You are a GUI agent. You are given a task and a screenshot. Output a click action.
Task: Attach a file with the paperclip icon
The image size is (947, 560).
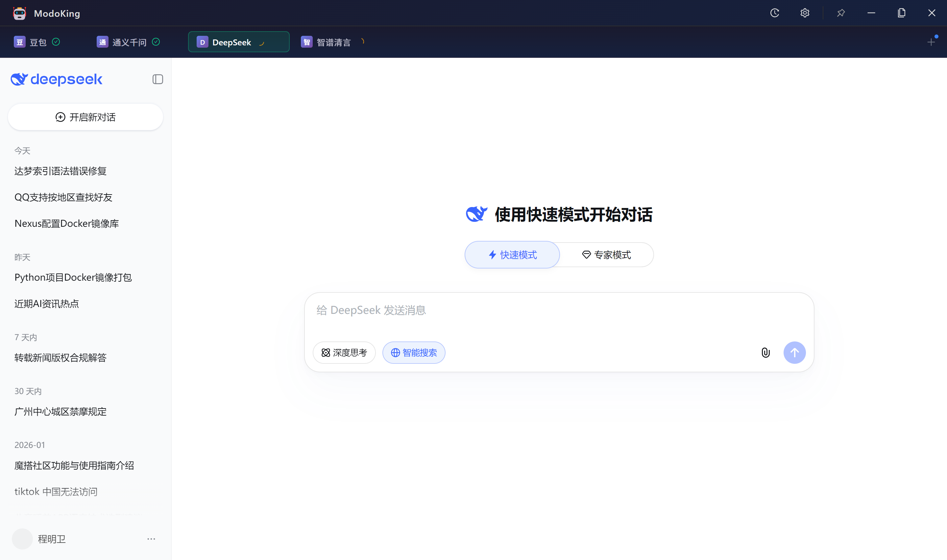pos(765,352)
